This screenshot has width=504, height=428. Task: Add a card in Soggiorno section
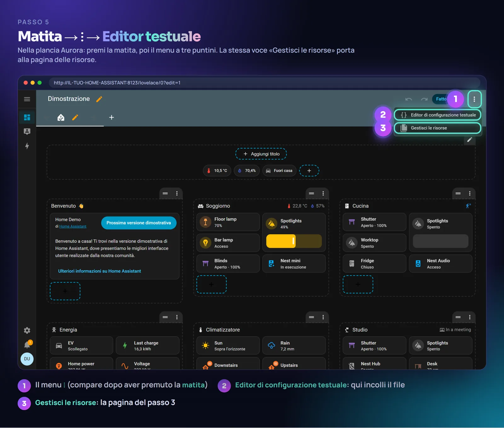click(211, 284)
